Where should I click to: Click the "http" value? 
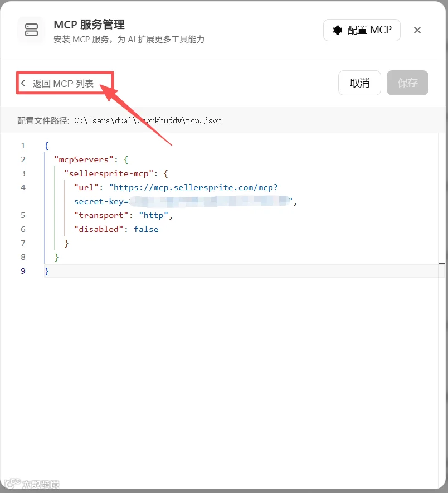click(154, 215)
